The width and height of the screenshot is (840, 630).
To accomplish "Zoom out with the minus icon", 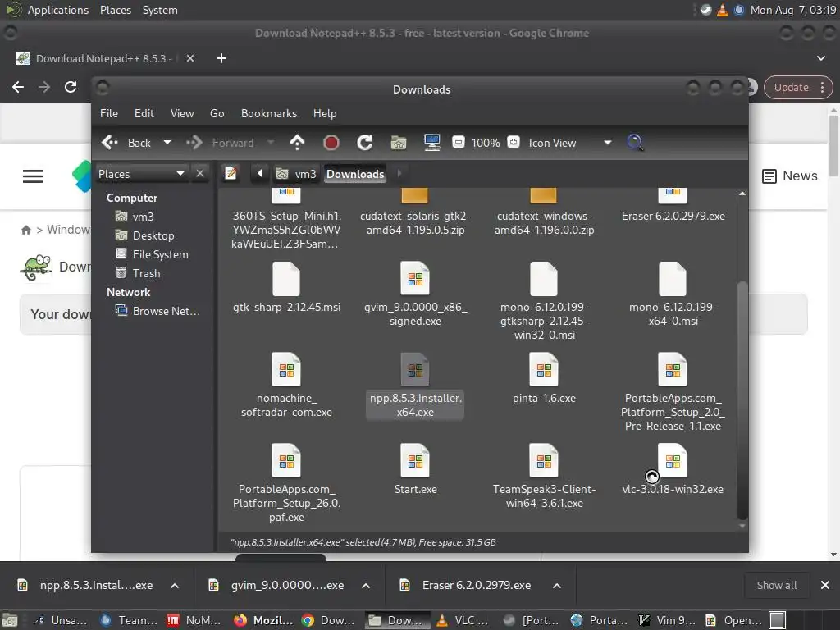I will click(x=459, y=142).
